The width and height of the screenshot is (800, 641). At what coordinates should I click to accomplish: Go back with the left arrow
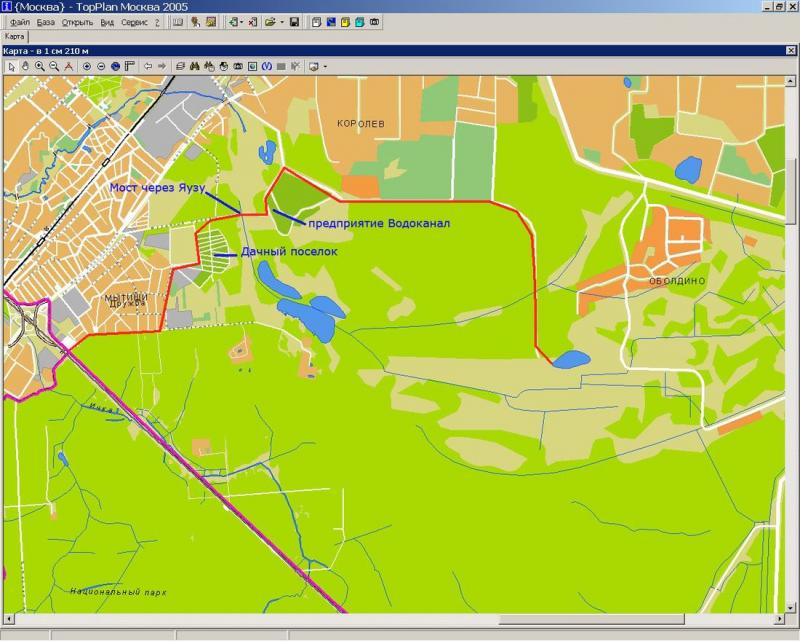(x=148, y=66)
